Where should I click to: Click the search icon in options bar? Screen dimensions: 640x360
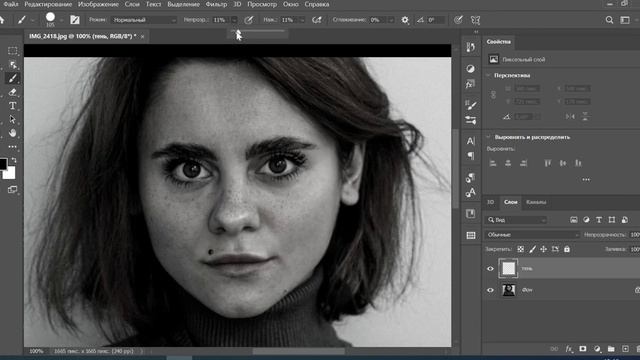[609, 20]
